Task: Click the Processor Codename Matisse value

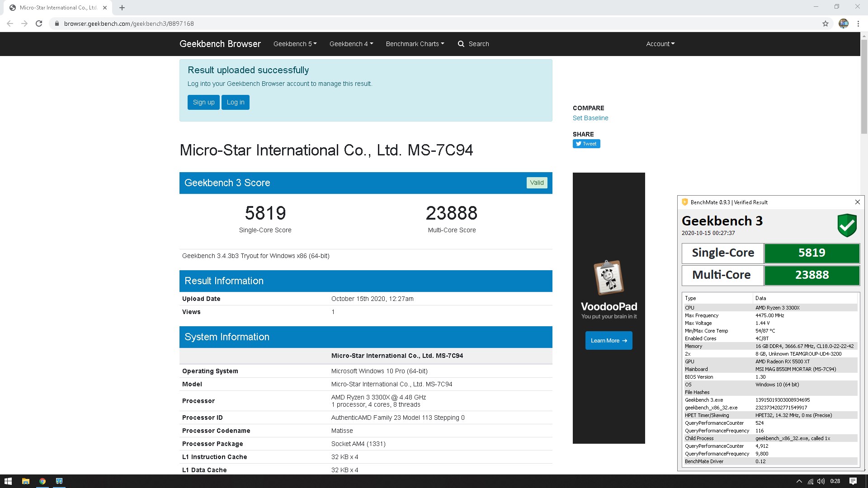Action: (342, 431)
